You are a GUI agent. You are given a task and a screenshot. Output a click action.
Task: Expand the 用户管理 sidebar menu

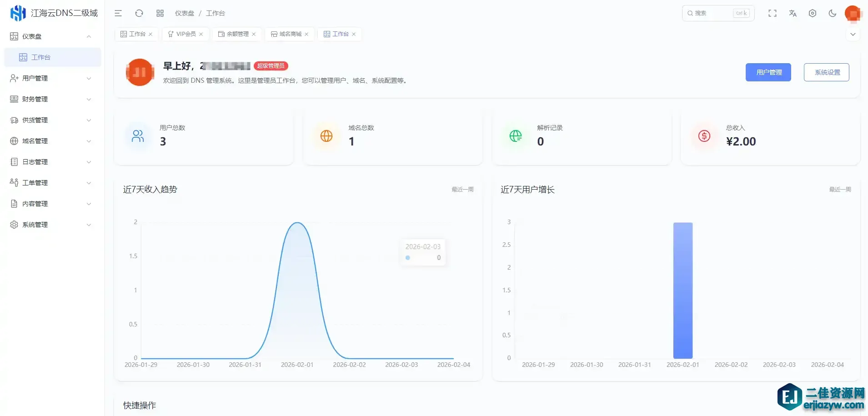(x=50, y=78)
